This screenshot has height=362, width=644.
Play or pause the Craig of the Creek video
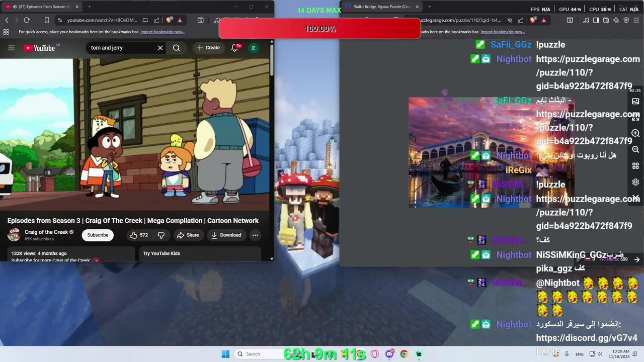click(135, 134)
